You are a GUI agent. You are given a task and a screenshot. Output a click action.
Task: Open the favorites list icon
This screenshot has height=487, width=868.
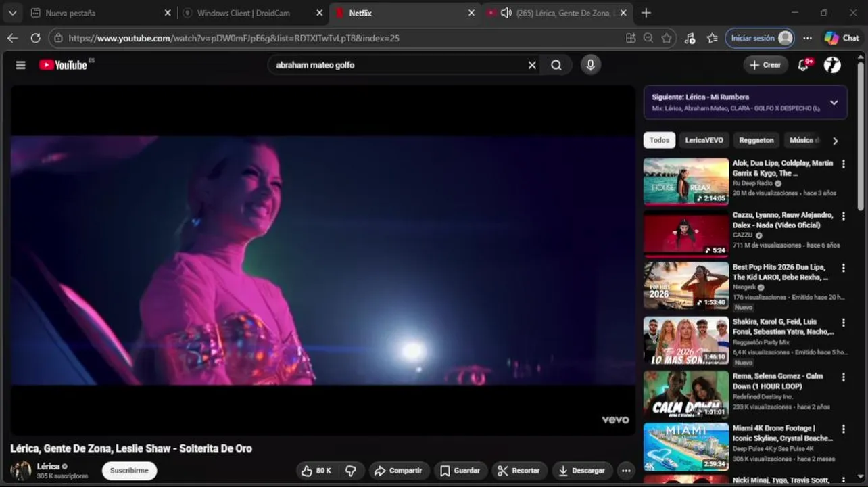coord(712,38)
